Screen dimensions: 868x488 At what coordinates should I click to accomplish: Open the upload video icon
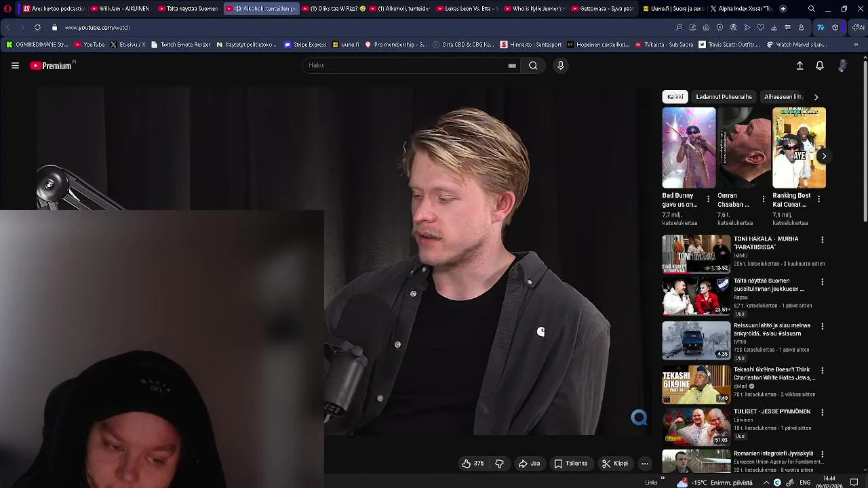point(800,66)
